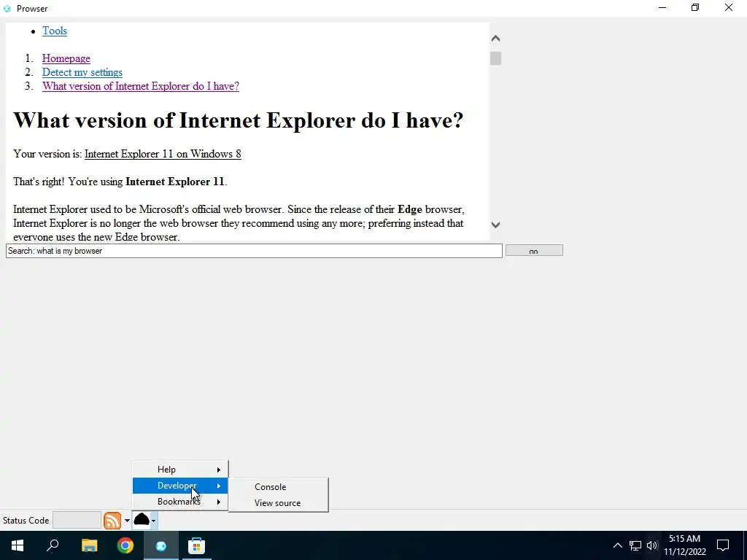Click the go button beside the search field
The image size is (747, 560).
pyautogui.click(x=534, y=251)
